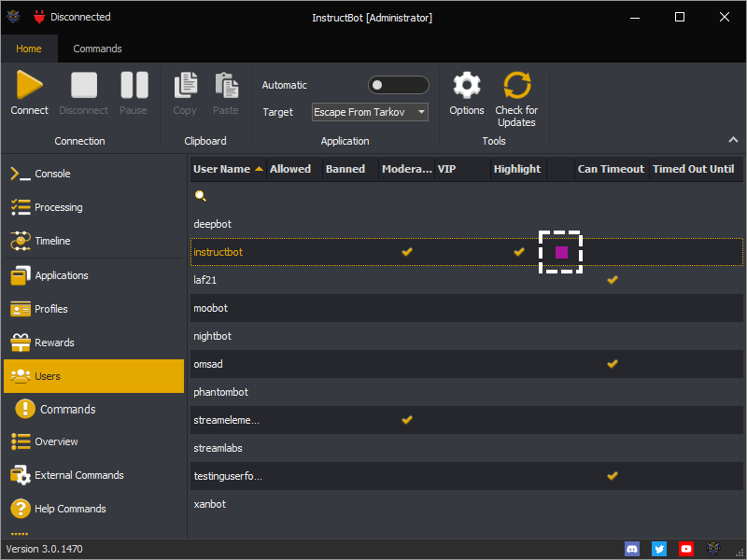Select the nightbot user row
Screen dimensions: 747x560
coord(213,336)
